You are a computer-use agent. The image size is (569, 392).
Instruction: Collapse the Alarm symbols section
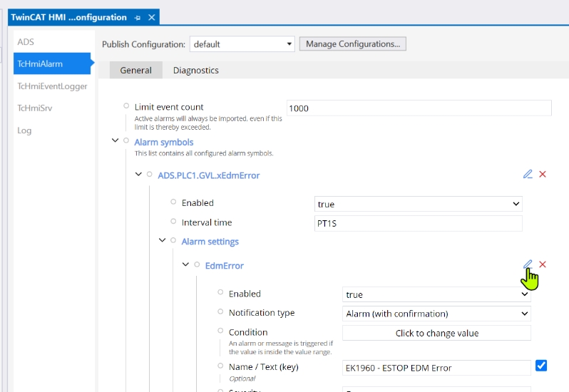point(115,140)
